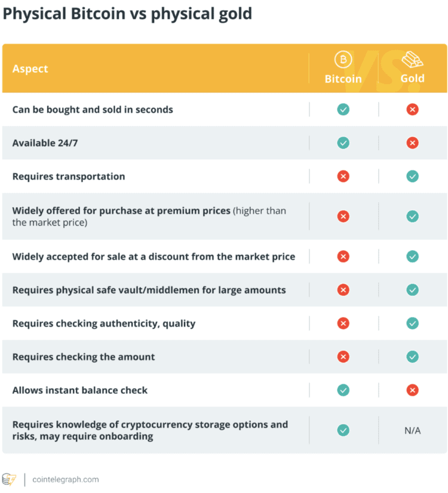Click Gold check for checking authenticity, quality
Viewport: 448px width, 493px height.
point(412,323)
